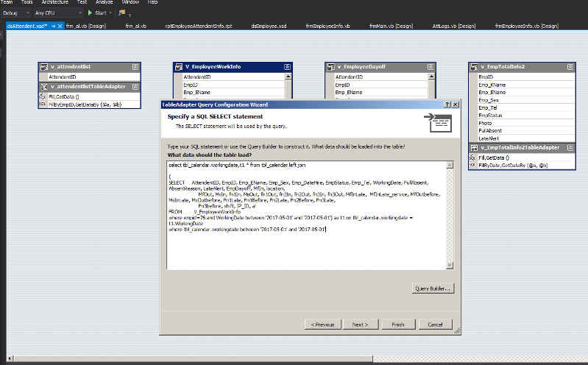Close the dsAttendent.xsd tab with its X
Viewport: 588px width, 365px height.
coord(61,26)
